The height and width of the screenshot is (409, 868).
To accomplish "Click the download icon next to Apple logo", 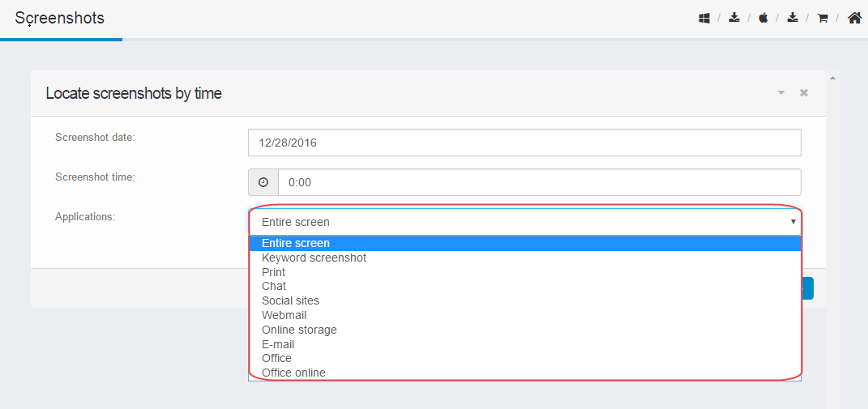I will [x=793, y=19].
